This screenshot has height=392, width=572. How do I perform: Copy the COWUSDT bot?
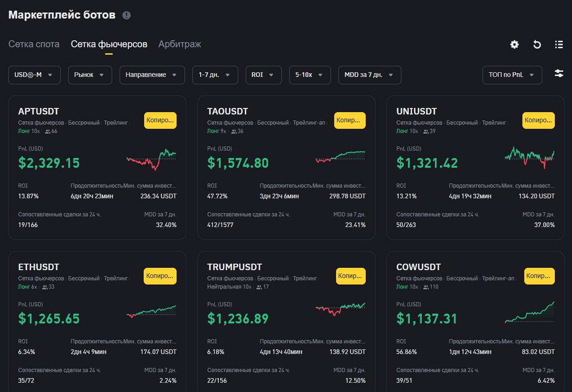click(540, 276)
